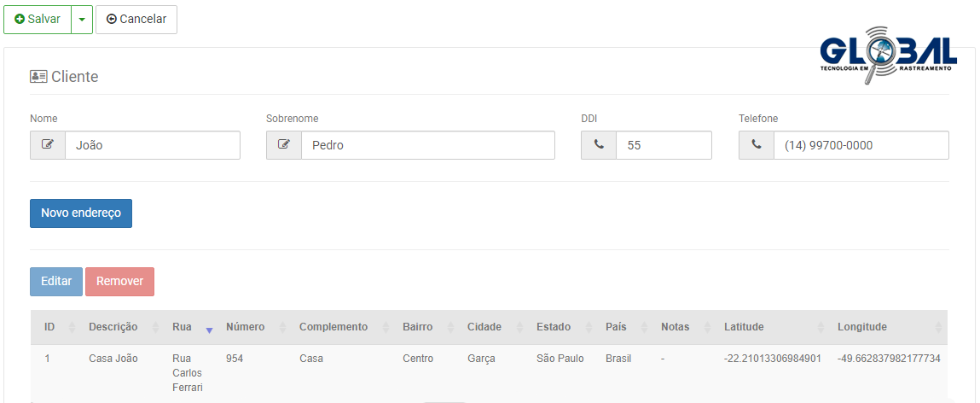Focus the Nome input containing João
The width and height of the screenshot is (980, 403).
(152, 145)
